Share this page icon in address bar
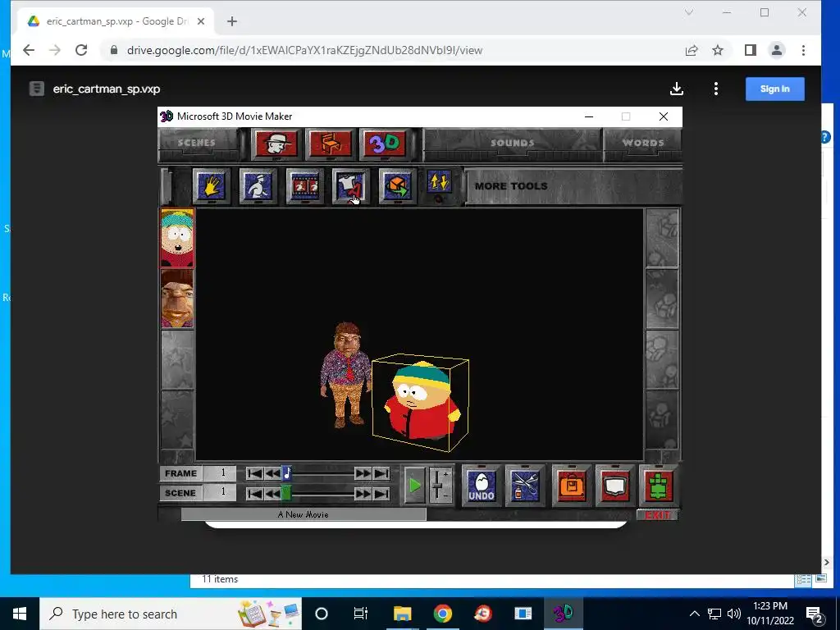This screenshot has height=630, width=840. pos(692,50)
